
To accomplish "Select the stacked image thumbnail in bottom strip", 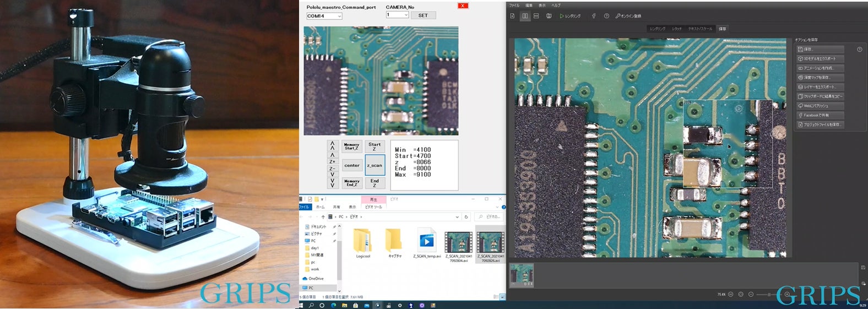I will pos(521,275).
